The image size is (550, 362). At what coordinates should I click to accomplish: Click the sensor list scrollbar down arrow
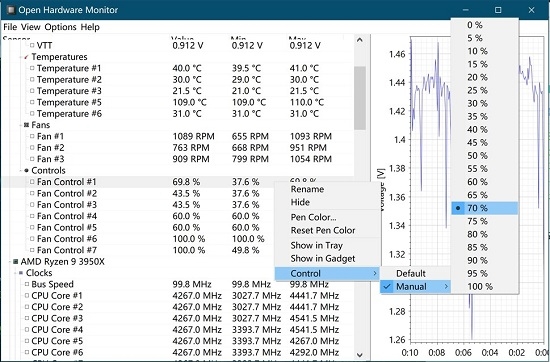coord(360,355)
